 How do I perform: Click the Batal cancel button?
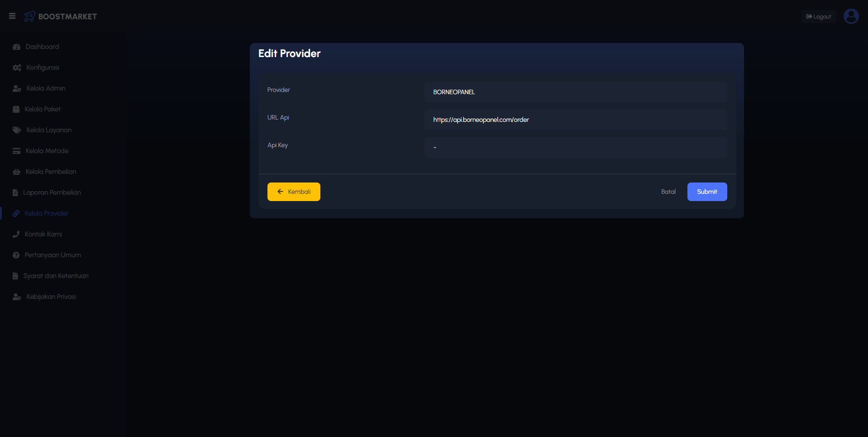click(668, 192)
